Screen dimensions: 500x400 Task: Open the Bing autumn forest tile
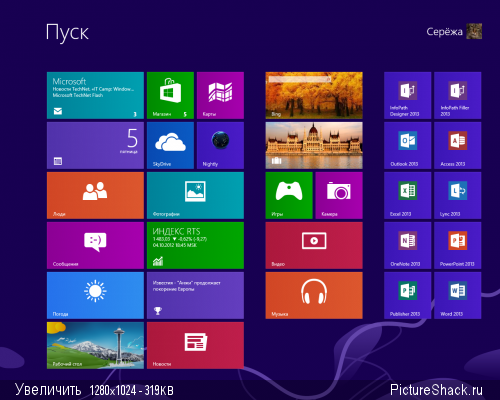tap(314, 95)
